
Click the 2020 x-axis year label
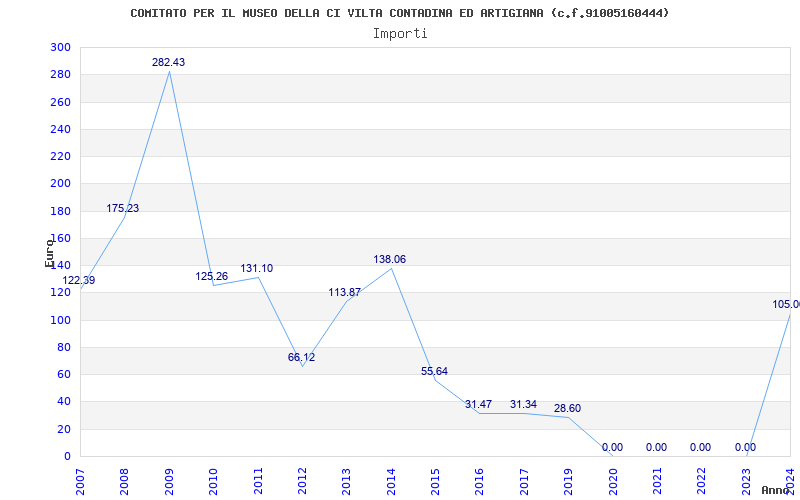click(x=613, y=481)
